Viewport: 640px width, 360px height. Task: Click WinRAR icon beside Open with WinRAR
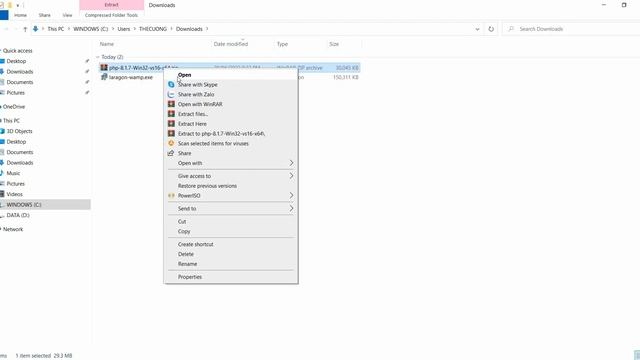(171, 104)
